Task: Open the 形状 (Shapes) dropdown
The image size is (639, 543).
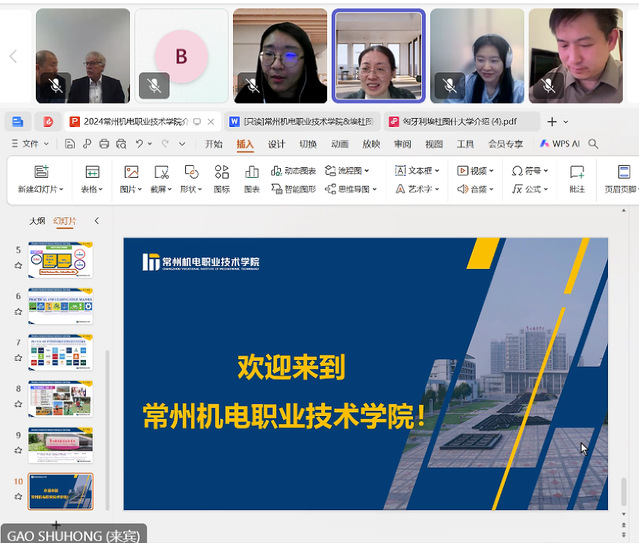Action: coord(191,188)
